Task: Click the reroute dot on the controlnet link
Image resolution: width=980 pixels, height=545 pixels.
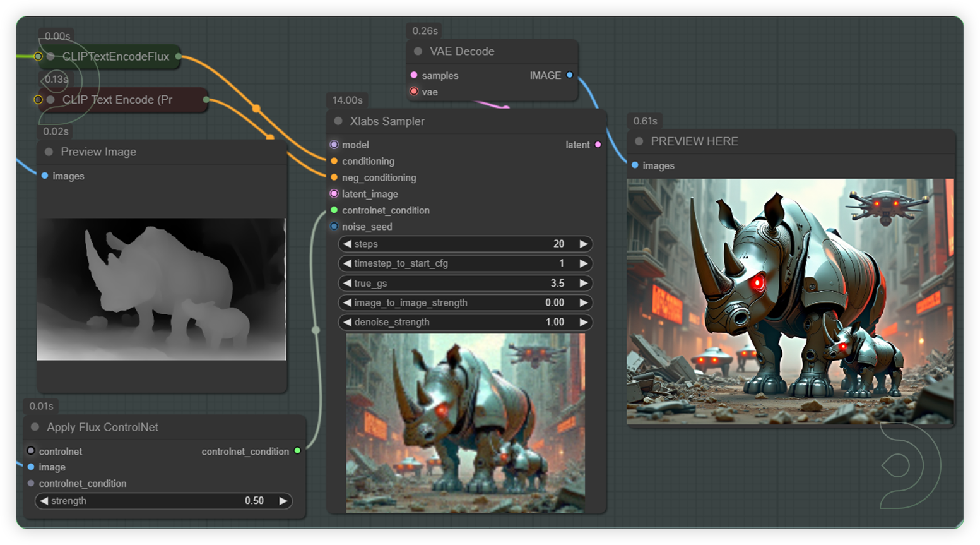Action: 316,330
